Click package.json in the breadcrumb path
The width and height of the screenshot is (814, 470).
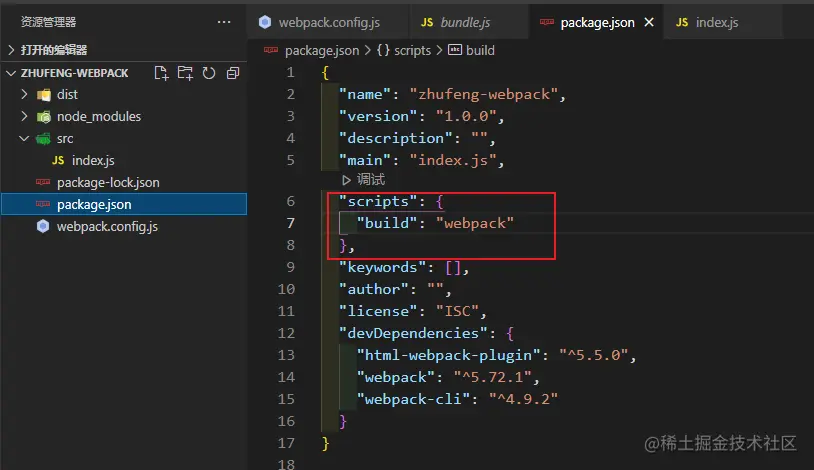tap(322, 50)
